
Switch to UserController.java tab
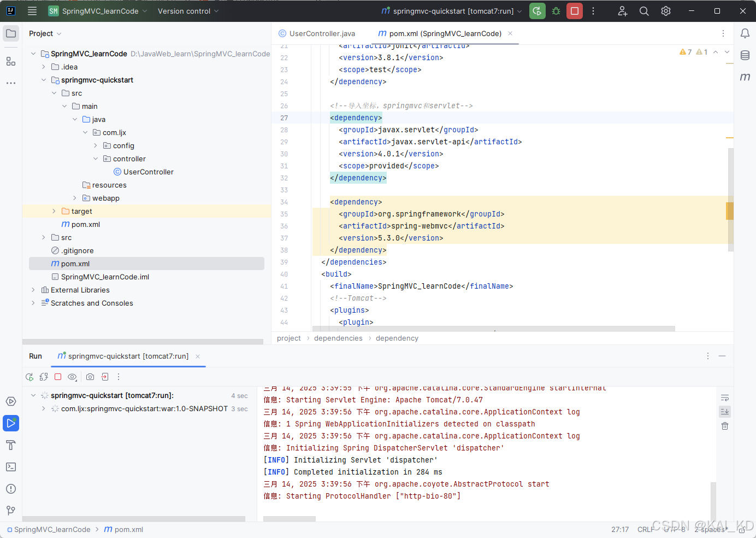pos(317,33)
